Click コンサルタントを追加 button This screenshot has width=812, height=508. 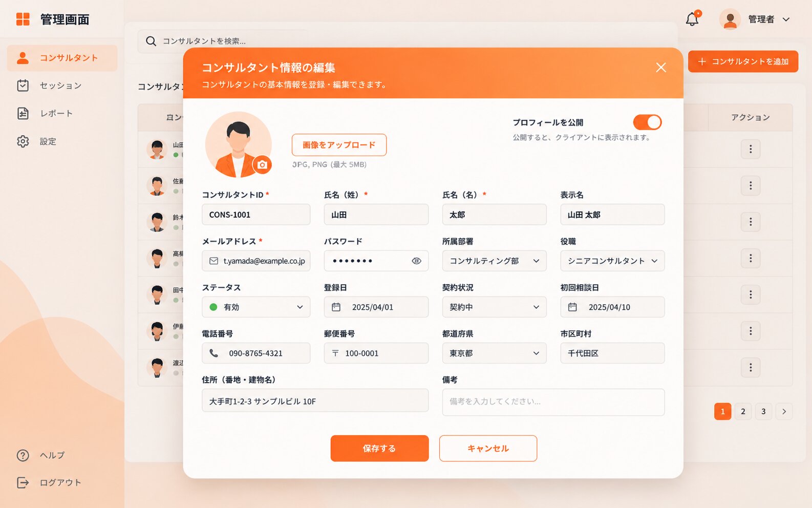[743, 61]
